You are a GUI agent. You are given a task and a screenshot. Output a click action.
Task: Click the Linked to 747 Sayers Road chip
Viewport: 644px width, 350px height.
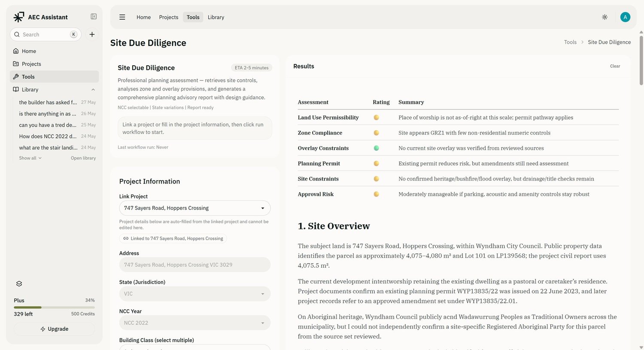[173, 238]
